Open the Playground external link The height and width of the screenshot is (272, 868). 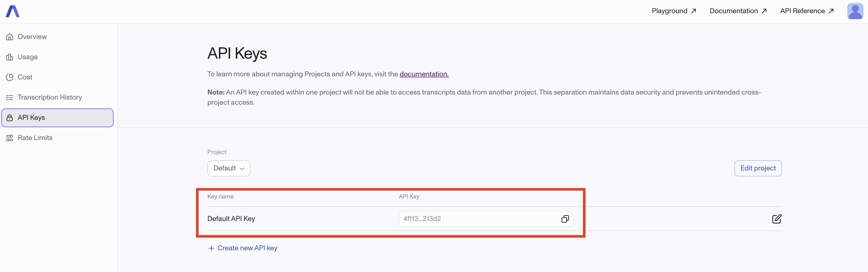click(x=674, y=11)
